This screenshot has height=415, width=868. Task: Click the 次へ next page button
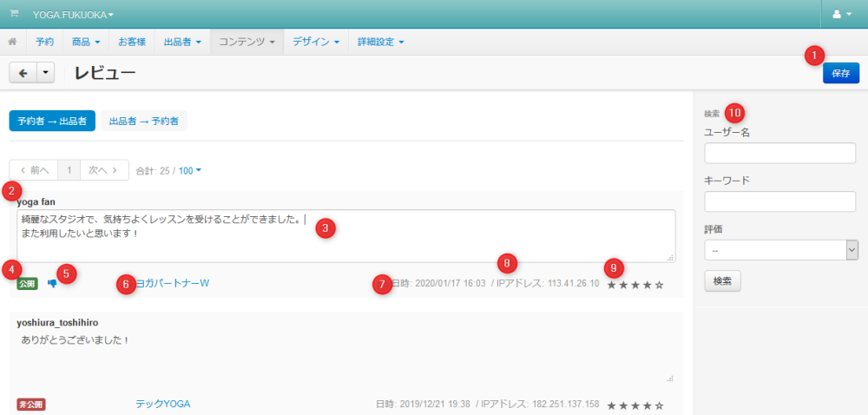(x=104, y=170)
